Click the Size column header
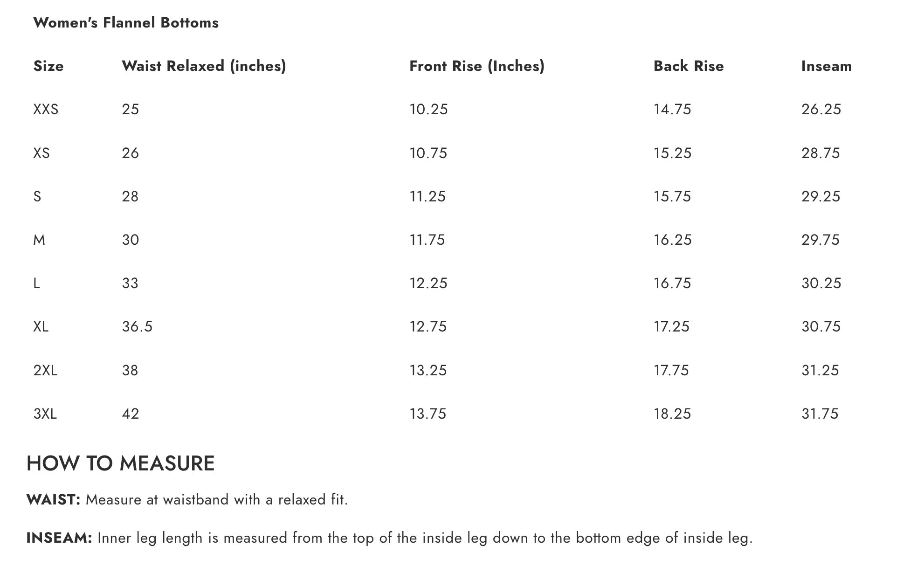The image size is (924, 573). (x=48, y=66)
